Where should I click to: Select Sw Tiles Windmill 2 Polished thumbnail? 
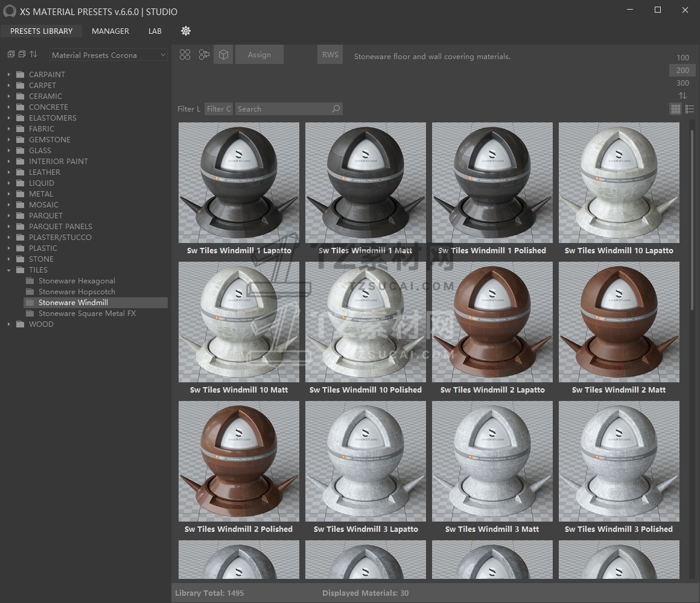[239, 461]
